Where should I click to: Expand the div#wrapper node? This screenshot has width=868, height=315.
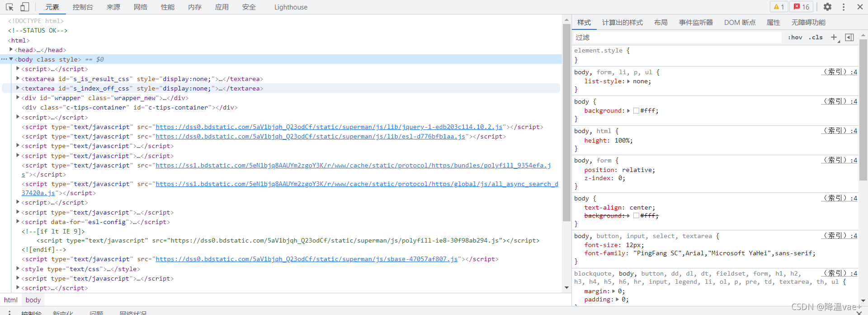click(18, 97)
